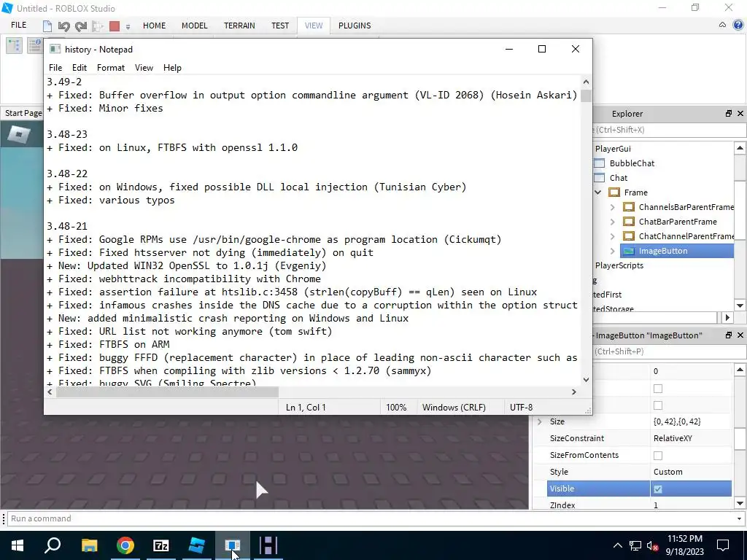The height and width of the screenshot is (560, 747).
Task: Close the Properties panel
Action: (740, 335)
